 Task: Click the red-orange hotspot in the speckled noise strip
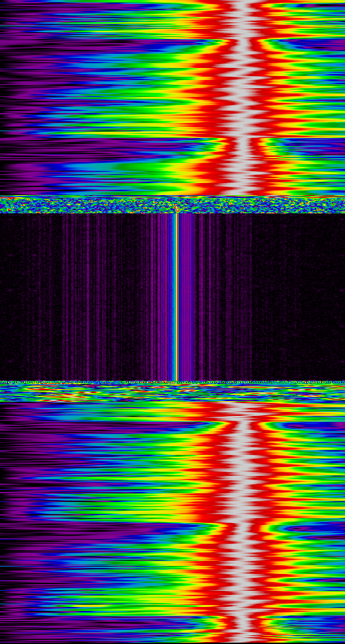[177, 208]
